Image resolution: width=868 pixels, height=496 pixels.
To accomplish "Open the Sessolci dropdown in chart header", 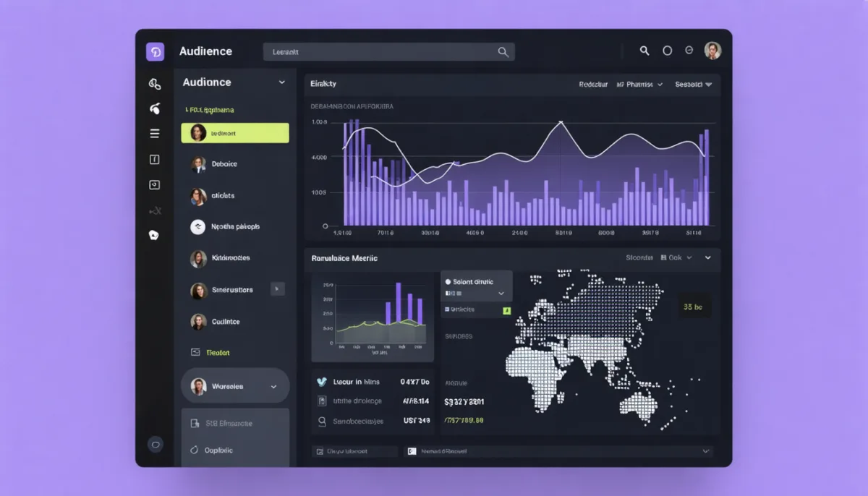I will pos(694,85).
